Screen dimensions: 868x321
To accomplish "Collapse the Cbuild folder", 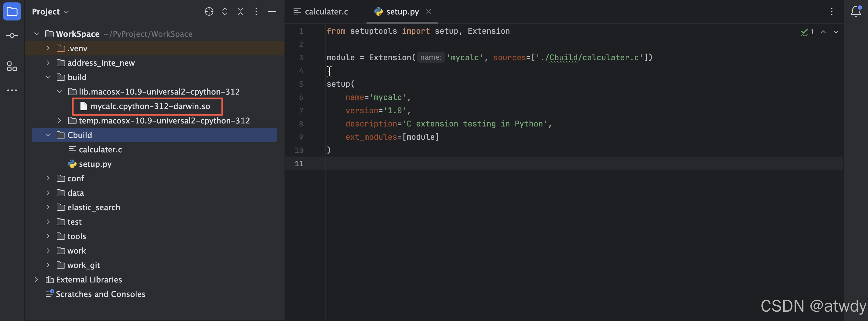I will coord(48,135).
